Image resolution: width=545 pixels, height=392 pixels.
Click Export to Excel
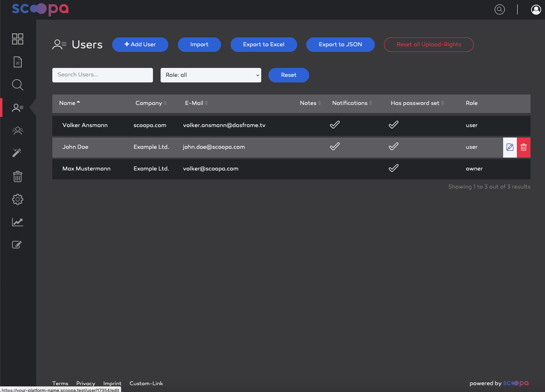264,45
